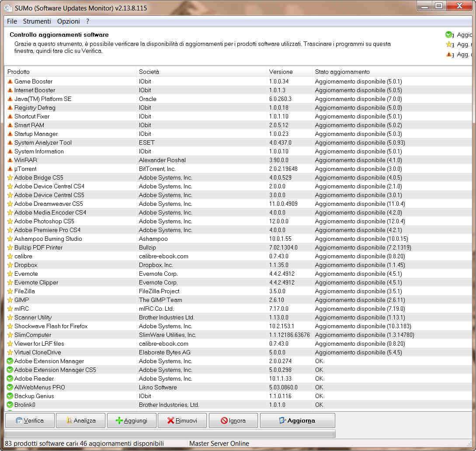Sort by the Società column header
The image size is (476, 451).
pyautogui.click(x=202, y=72)
